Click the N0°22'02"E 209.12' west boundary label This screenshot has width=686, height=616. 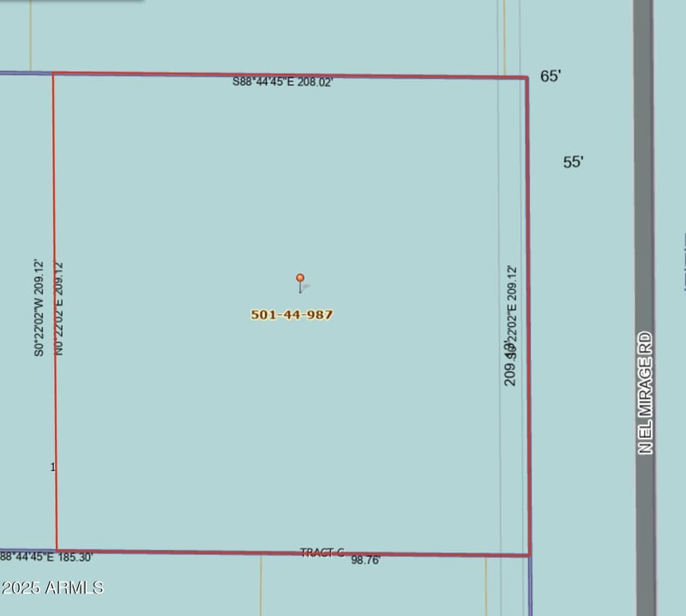click(57, 307)
